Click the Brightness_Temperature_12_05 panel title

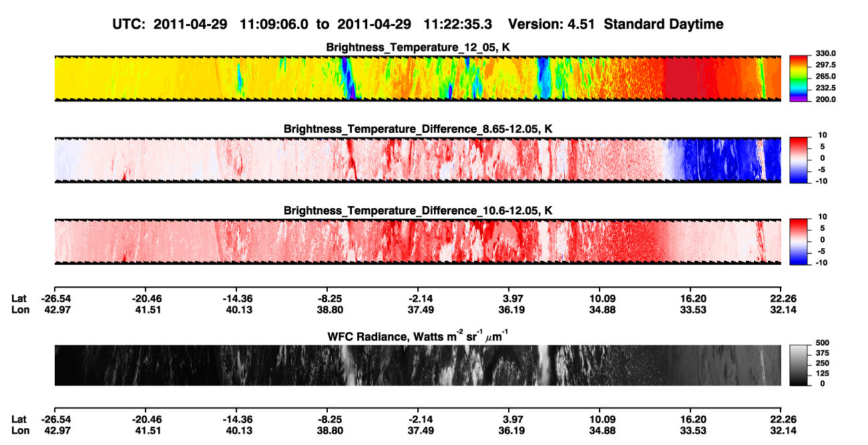418,47
